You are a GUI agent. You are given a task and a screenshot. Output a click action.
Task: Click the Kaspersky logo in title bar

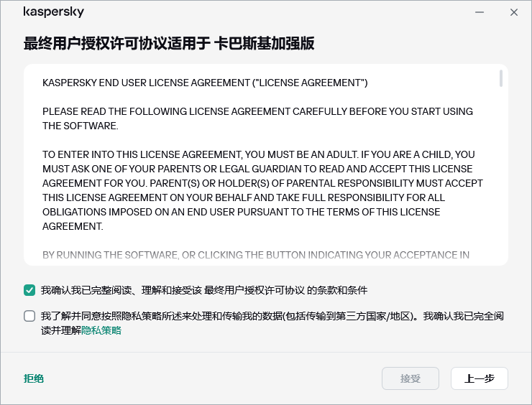[53, 12]
